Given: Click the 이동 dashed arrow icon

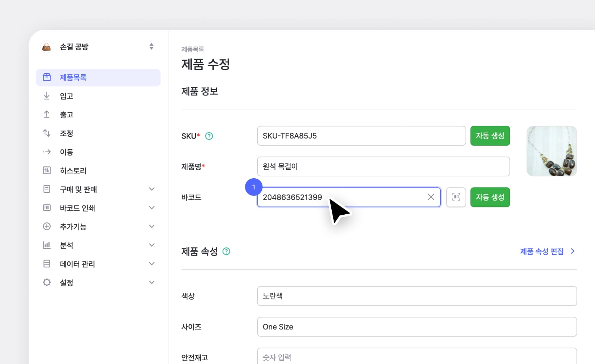Looking at the screenshot, I should (47, 152).
